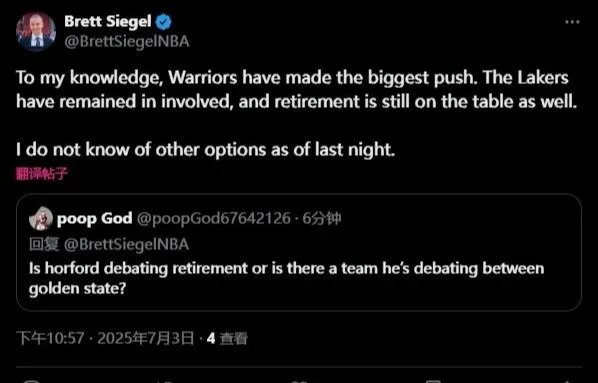Image resolution: width=598 pixels, height=383 pixels.
Task: Open Brett Siegel's profile picture
Action: point(36,31)
